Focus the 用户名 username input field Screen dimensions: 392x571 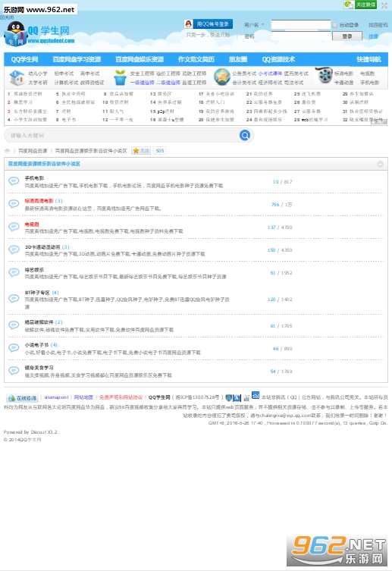(301, 24)
